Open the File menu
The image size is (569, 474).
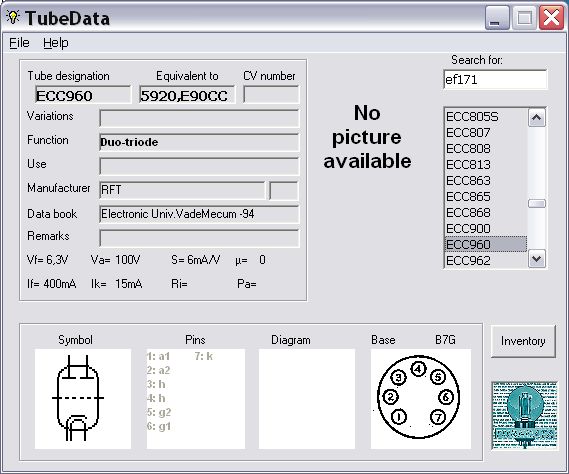19,43
